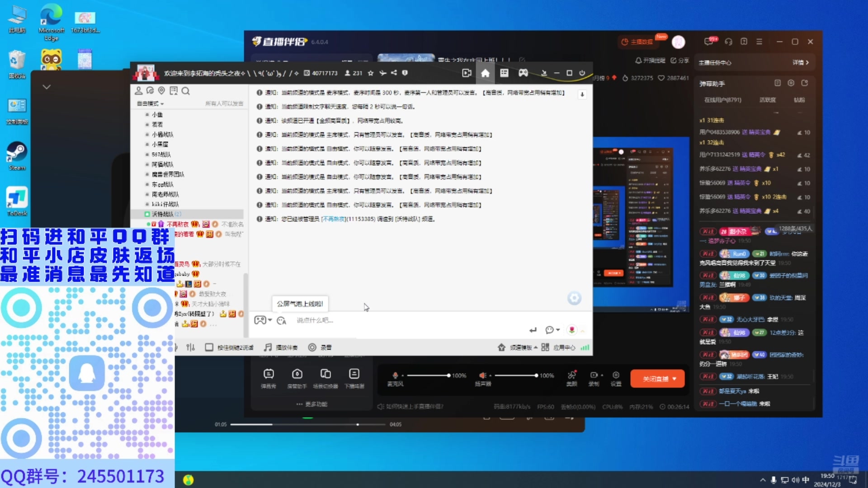This screenshot has height=488, width=868.
Task: Switch to 活跃度 tab
Action: 768,100
